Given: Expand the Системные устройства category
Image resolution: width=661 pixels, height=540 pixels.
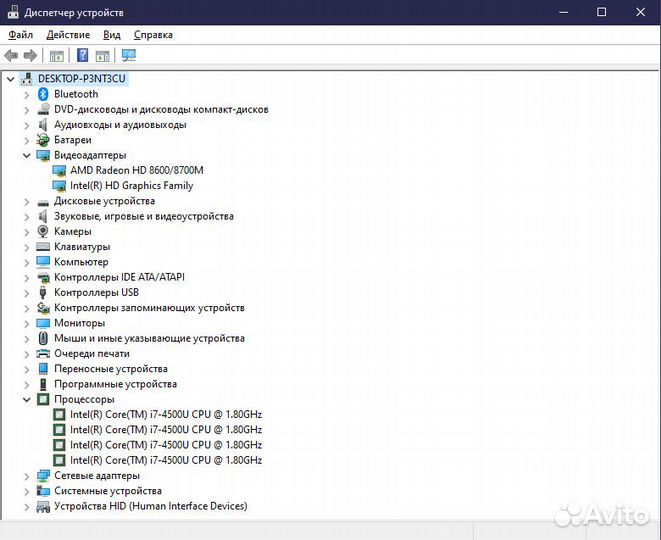Looking at the screenshot, I should (x=27, y=491).
